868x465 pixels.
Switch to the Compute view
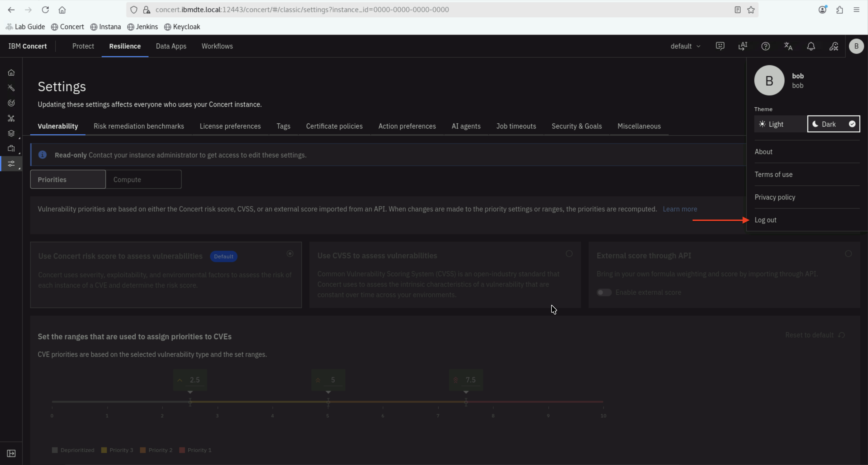[143, 179]
